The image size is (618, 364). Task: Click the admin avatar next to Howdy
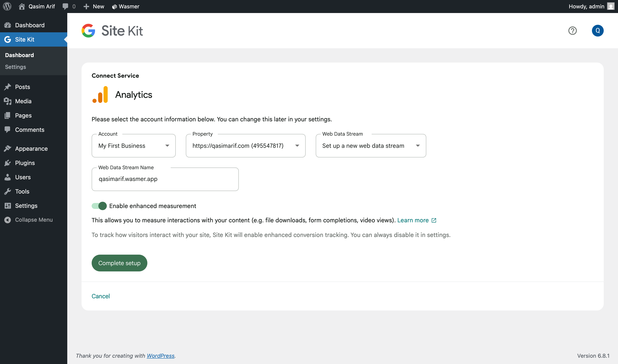[611, 6]
